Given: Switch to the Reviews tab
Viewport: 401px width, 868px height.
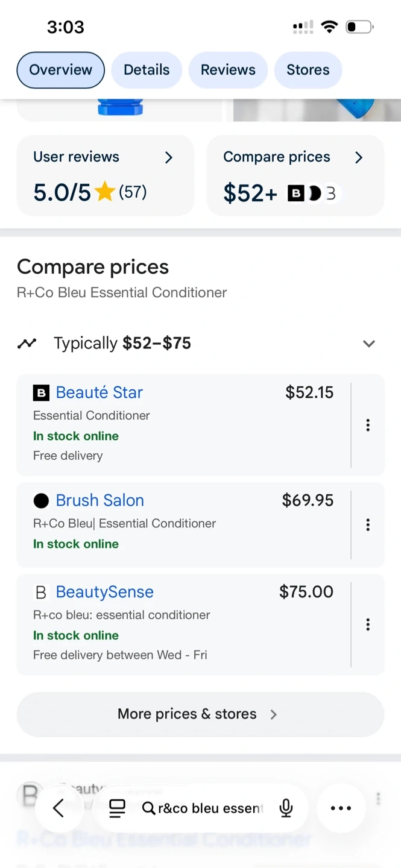Looking at the screenshot, I should (x=228, y=70).
